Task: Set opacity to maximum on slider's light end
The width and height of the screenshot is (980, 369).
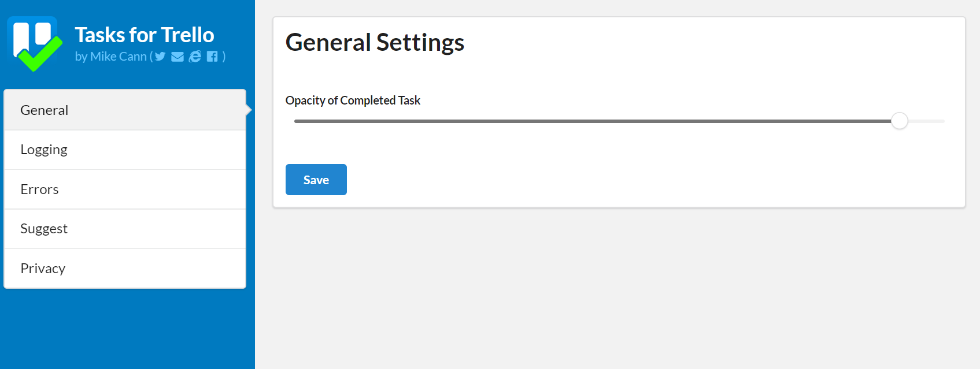Action: 943,121
